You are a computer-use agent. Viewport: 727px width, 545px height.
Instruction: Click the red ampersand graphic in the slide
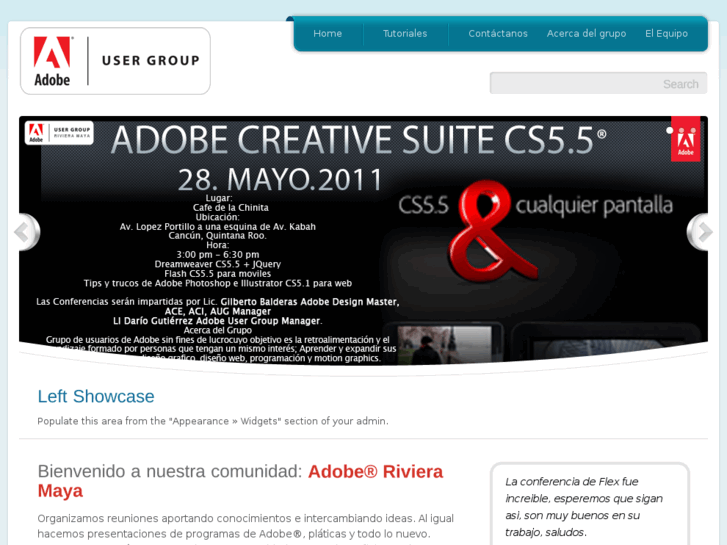[491, 231]
